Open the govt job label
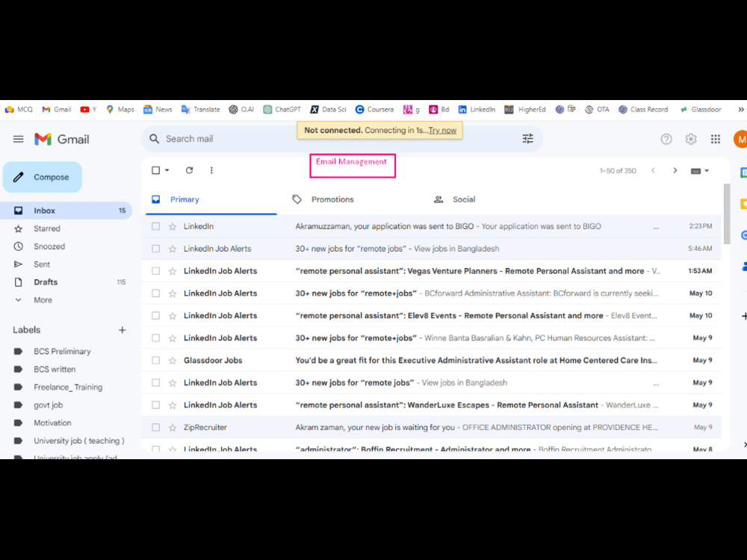This screenshot has height=560, width=747. (48, 405)
